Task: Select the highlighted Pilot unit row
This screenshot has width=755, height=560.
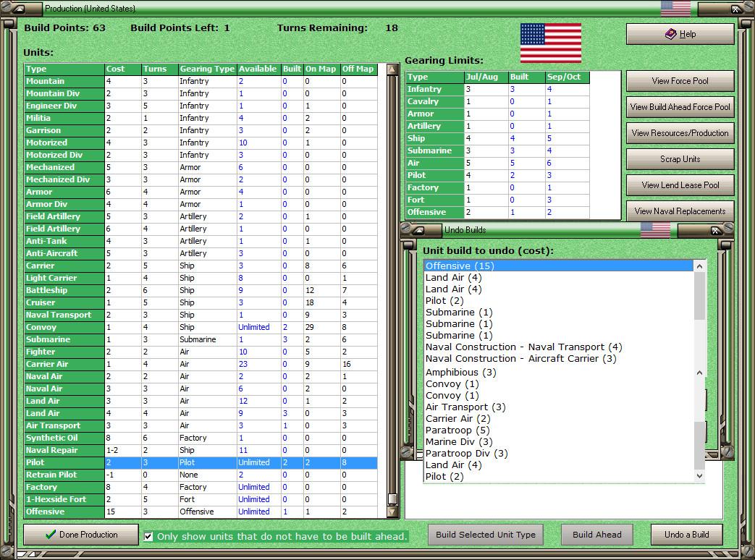Action: click(201, 462)
